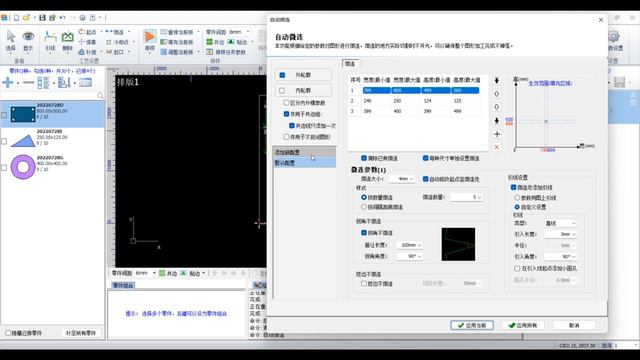This screenshot has height=360, width=640.
Task: Check the box beside the blue rectangle part
Action: (4, 115)
